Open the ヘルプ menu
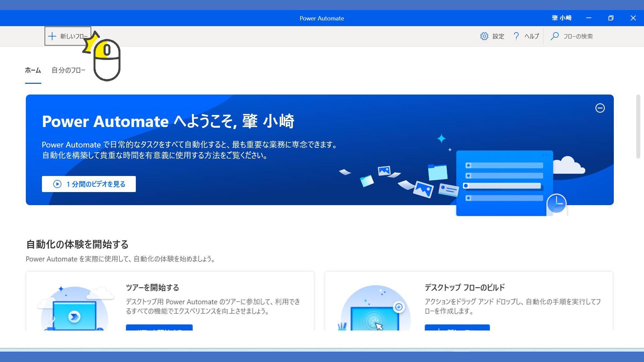The width and height of the screenshot is (644, 362). coord(532,36)
